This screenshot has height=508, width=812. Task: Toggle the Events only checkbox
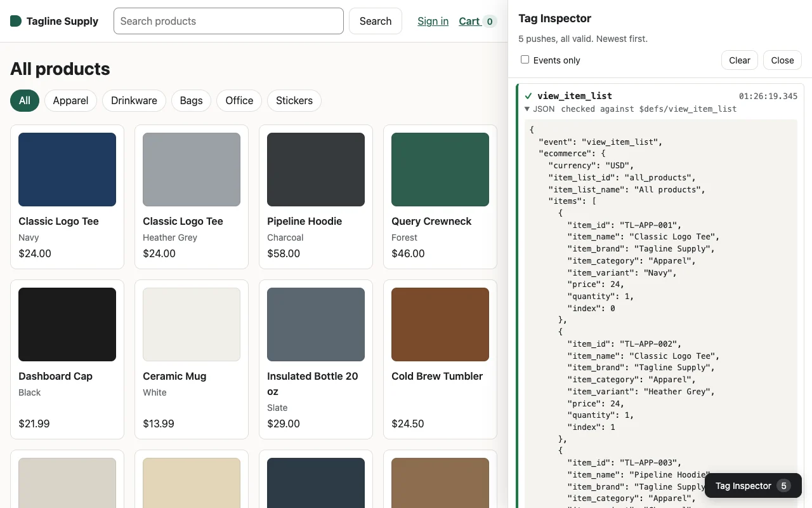click(x=525, y=60)
